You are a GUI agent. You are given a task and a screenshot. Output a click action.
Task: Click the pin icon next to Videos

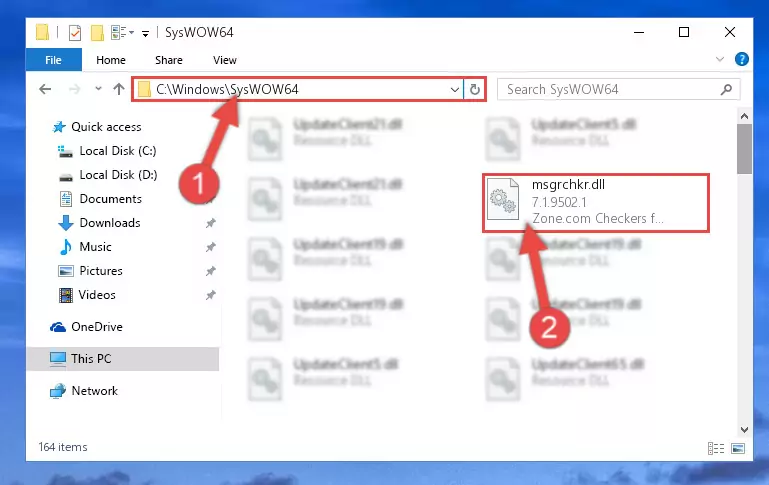point(210,295)
